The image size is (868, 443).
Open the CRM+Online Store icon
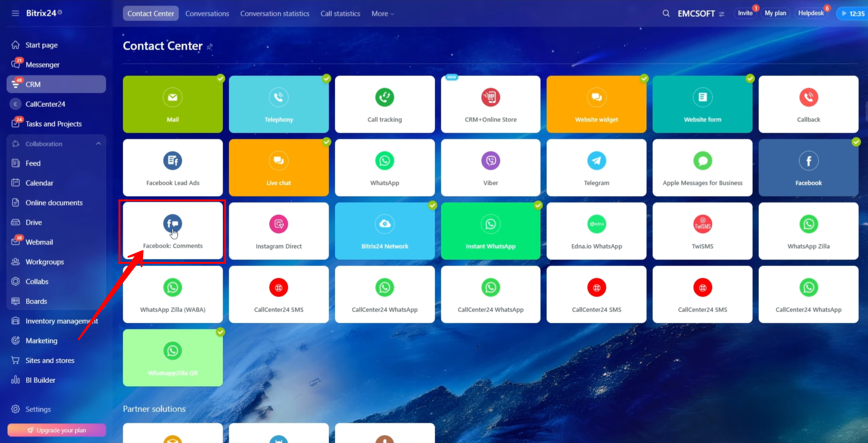(x=490, y=98)
